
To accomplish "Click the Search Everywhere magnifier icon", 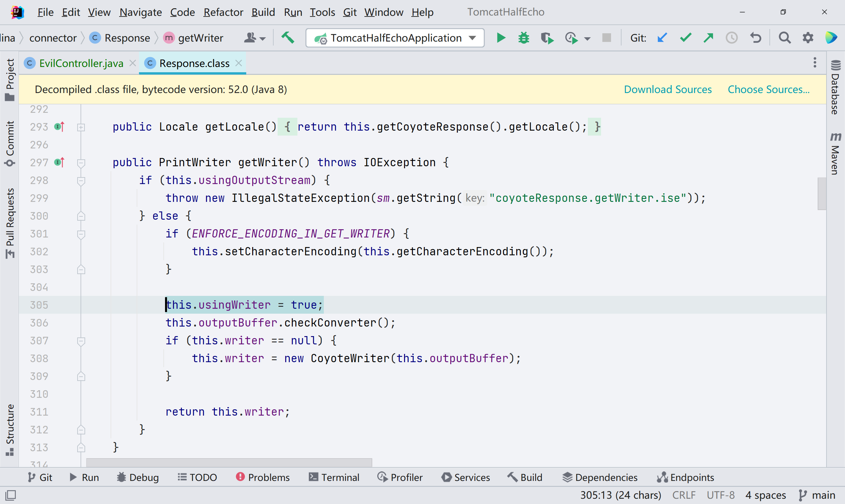I will (x=785, y=38).
